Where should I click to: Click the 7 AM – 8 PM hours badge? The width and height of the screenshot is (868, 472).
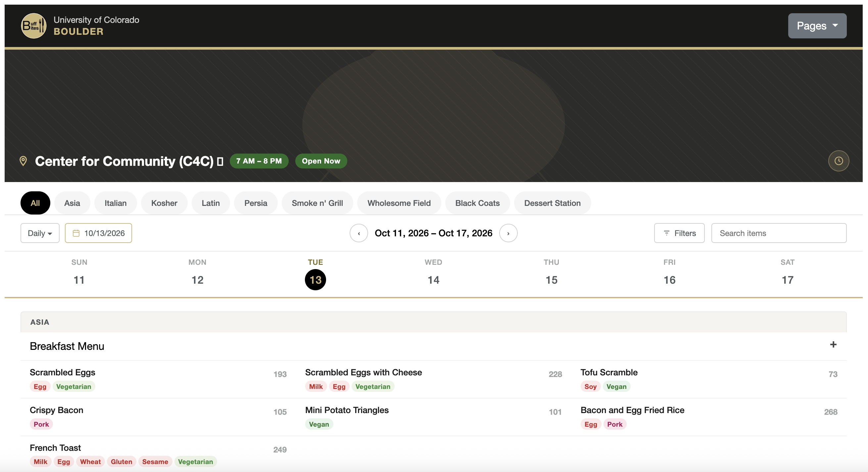click(259, 161)
